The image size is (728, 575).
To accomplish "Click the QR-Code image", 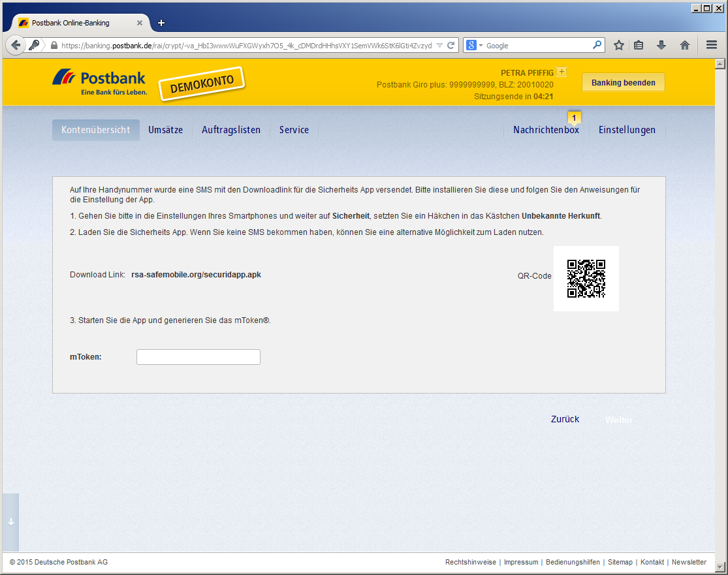I will tap(586, 279).
